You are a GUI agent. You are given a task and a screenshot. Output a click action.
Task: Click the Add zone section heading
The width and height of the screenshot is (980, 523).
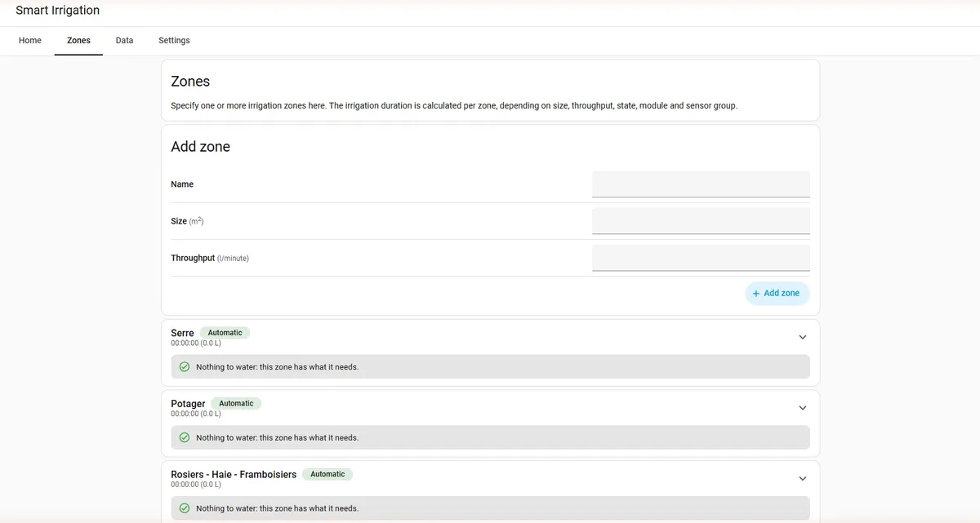200,147
